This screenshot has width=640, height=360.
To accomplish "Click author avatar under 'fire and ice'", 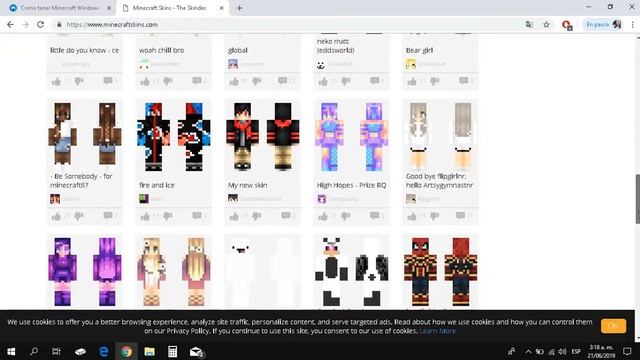I will (x=144, y=199).
